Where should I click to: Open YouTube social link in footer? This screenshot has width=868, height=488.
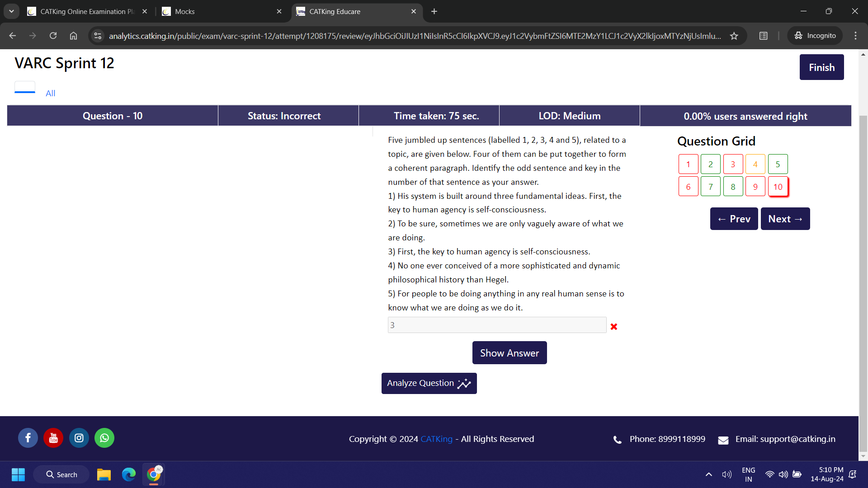click(53, 438)
